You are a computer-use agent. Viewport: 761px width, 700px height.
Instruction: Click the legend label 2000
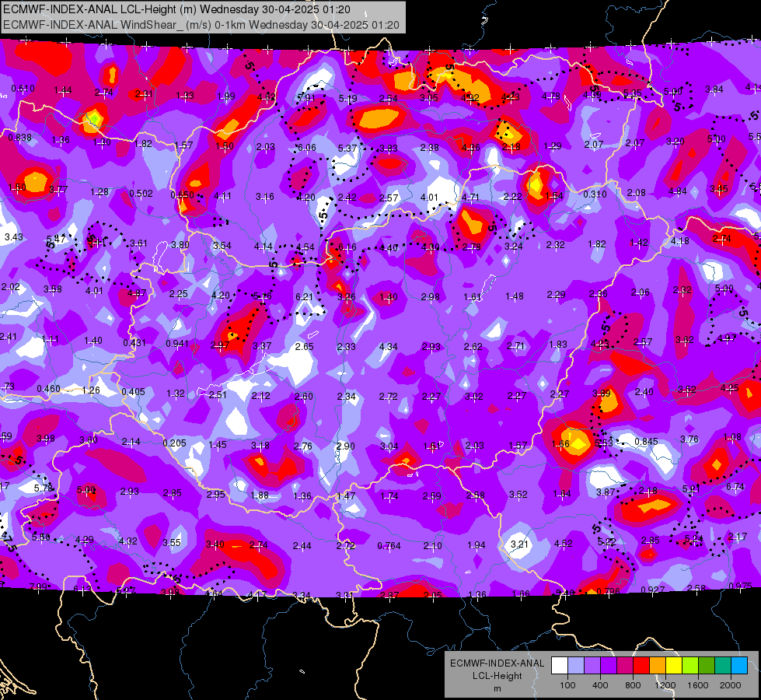coord(731,685)
